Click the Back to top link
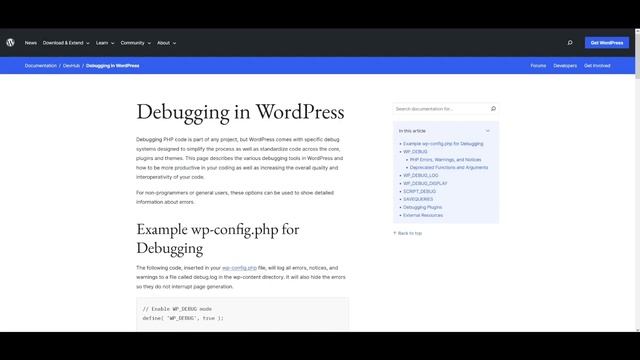The image size is (640, 360). pyautogui.click(x=407, y=233)
